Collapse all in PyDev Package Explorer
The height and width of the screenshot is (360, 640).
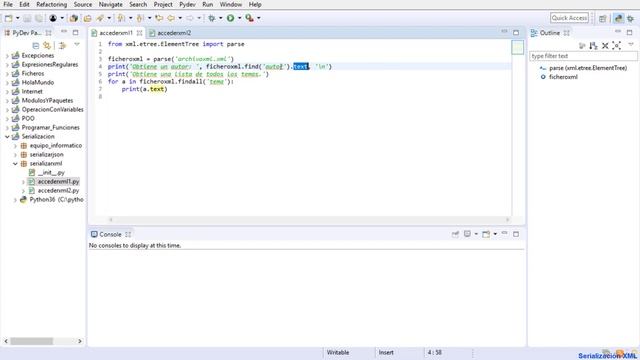coord(36,45)
